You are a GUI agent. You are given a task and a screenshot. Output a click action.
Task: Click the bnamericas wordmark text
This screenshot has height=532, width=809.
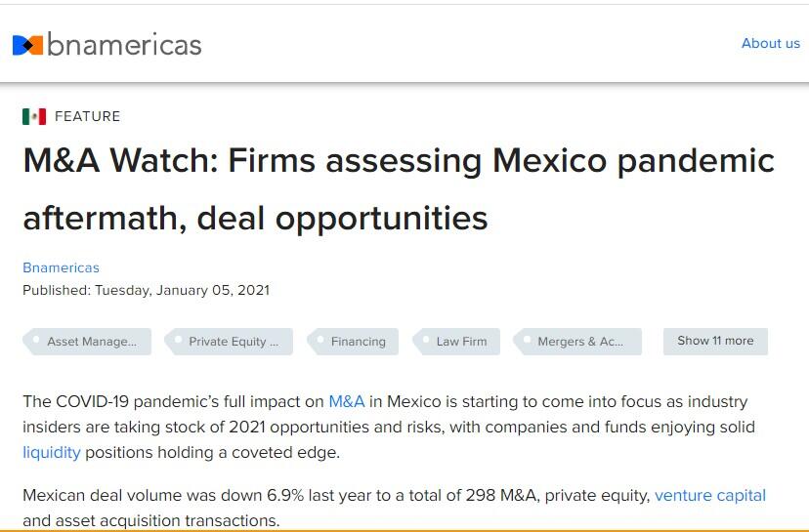click(x=124, y=44)
